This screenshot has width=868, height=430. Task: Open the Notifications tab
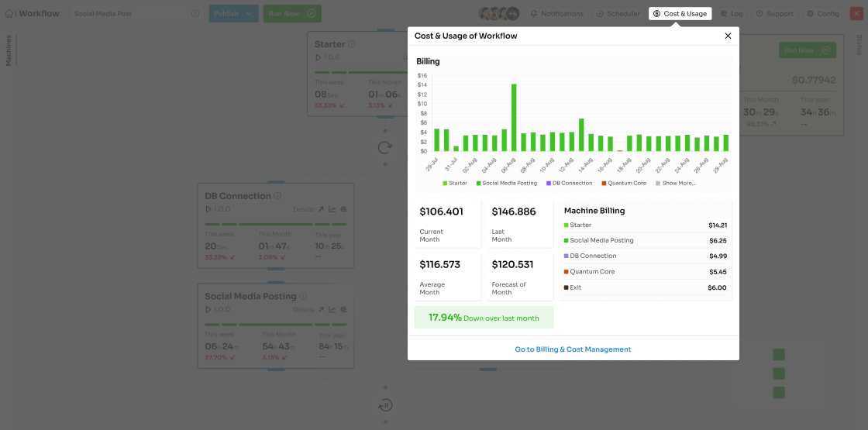click(557, 13)
